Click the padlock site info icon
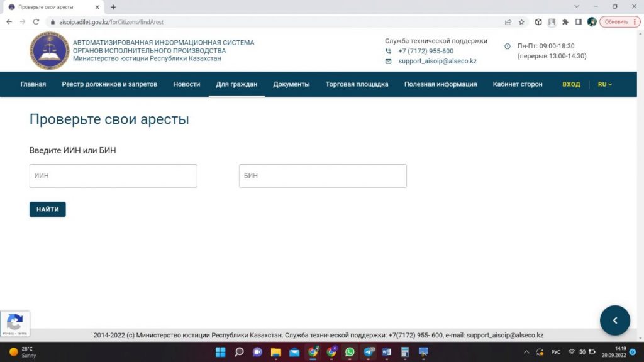 coord(53,22)
